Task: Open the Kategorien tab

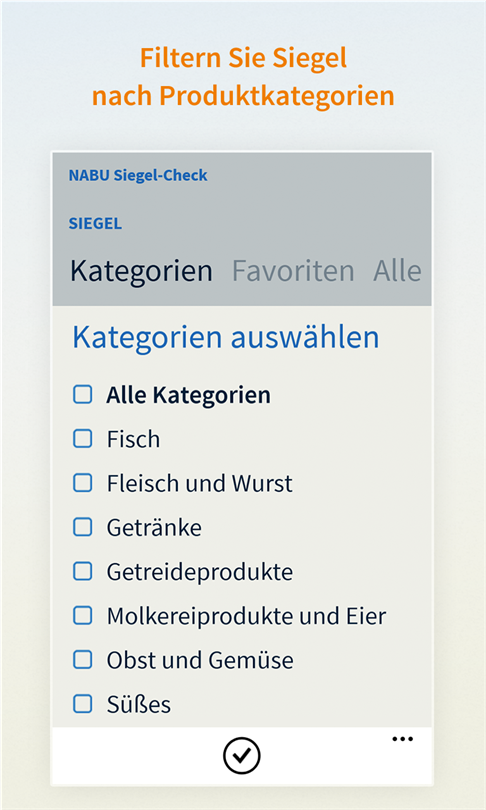Action: pyautogui.click(x=141, y=271)
